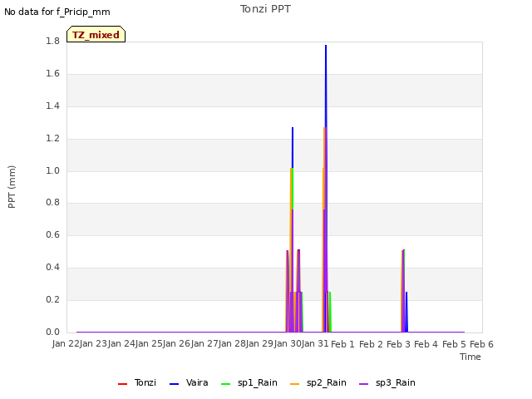Screen dimensions: 532x399
Task: Click the 1.6 y-axis tick label
Action: [x=52, y=73]
